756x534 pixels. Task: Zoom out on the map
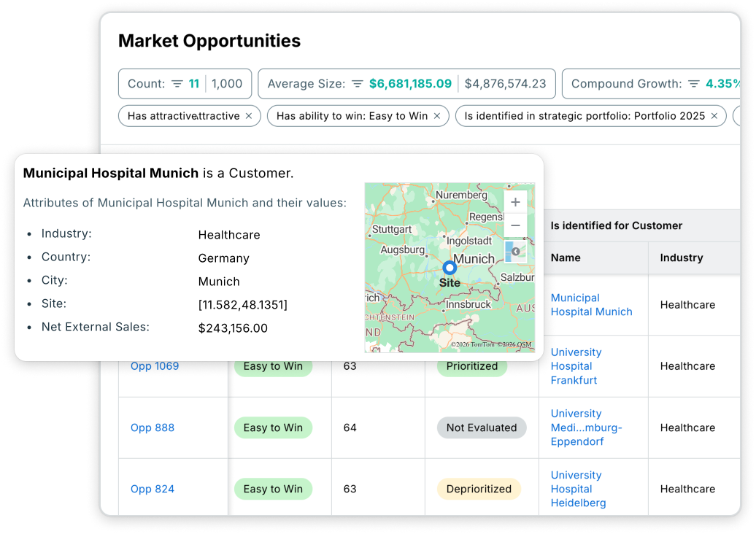tap(515, 226)
